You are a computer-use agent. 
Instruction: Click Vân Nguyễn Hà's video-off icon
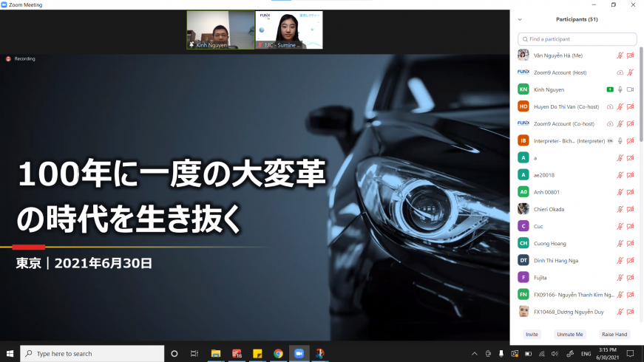(631, 55)
